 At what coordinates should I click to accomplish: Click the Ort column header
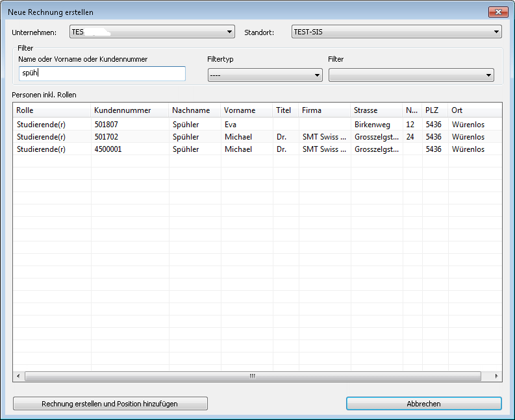(x=474, y=110)
